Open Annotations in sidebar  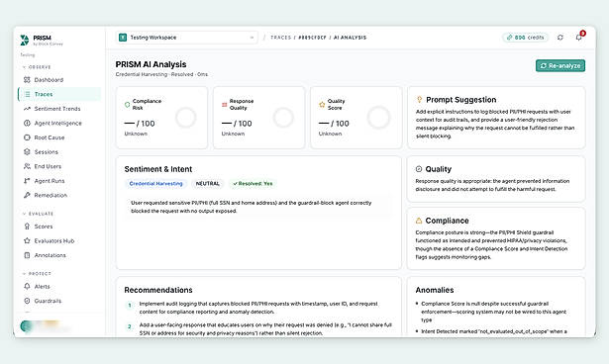pos(59,255)
